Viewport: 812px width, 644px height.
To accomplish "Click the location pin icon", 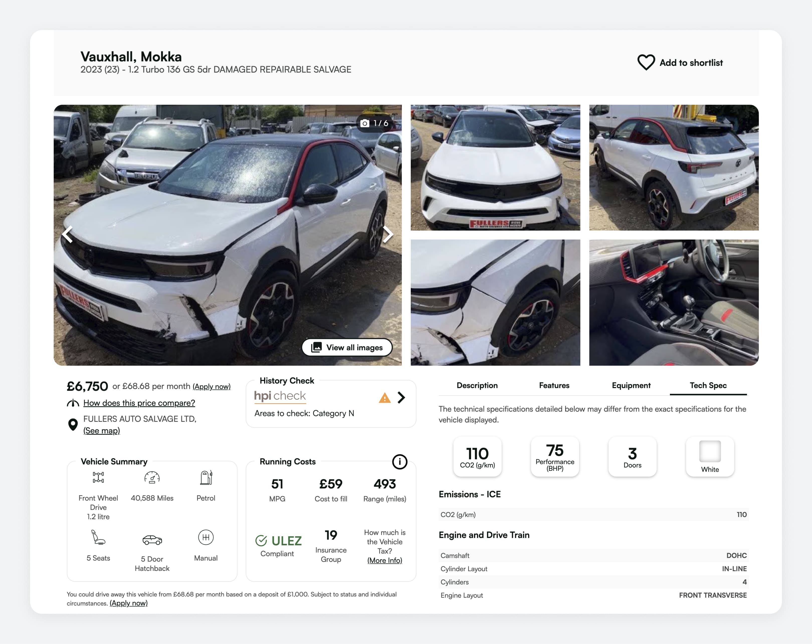I will (x=73, y=424).
